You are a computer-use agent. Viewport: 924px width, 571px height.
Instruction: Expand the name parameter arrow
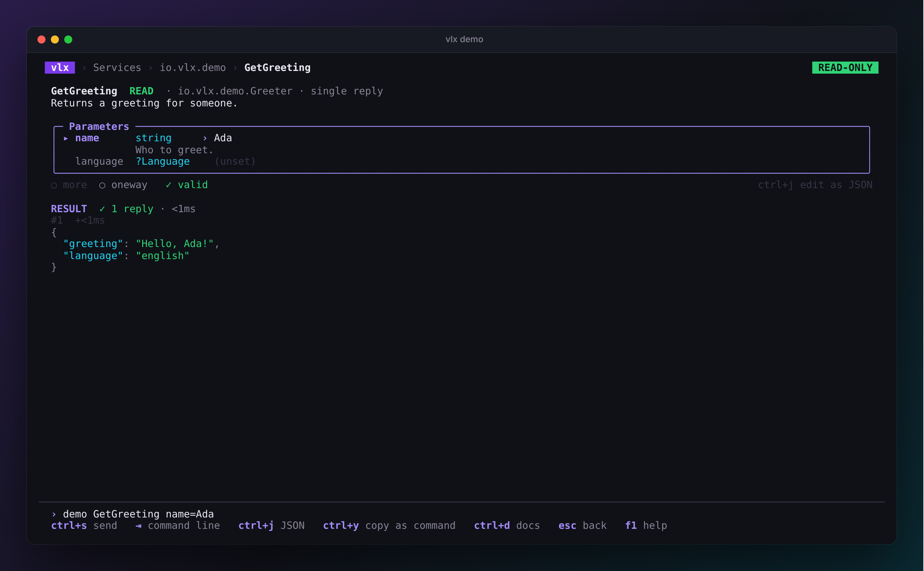click(x=66, y=138)
